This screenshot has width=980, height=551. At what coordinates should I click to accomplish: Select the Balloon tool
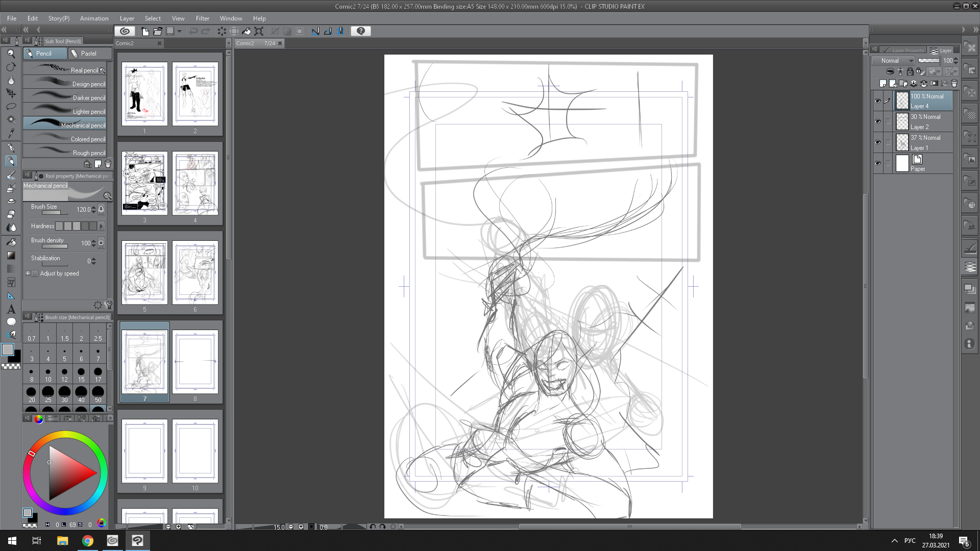(11, 322)
